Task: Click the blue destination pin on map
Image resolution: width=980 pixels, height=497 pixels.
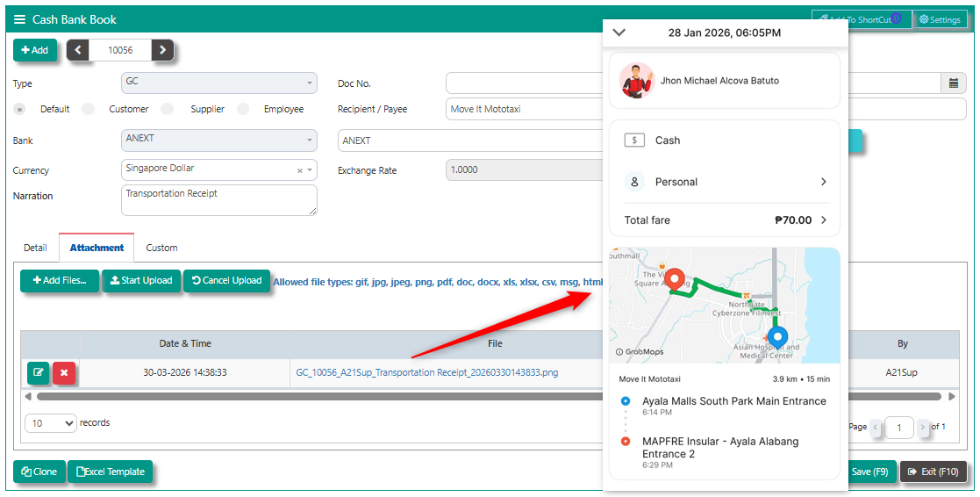Action: point(778,338)
